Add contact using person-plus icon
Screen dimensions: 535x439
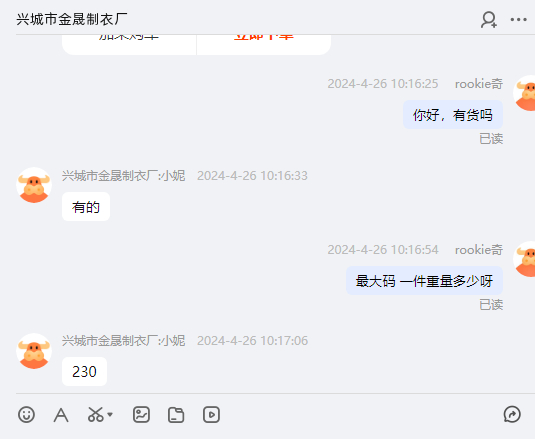point(489,19)
